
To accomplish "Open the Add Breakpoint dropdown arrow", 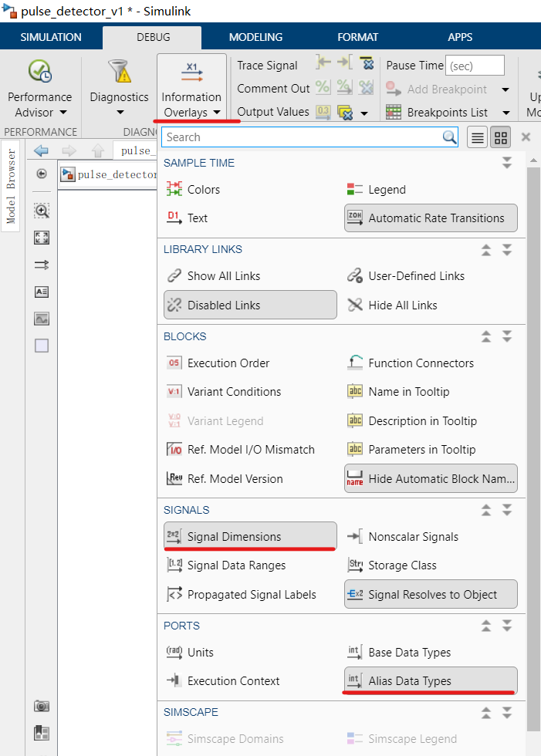I will (505, 89).
